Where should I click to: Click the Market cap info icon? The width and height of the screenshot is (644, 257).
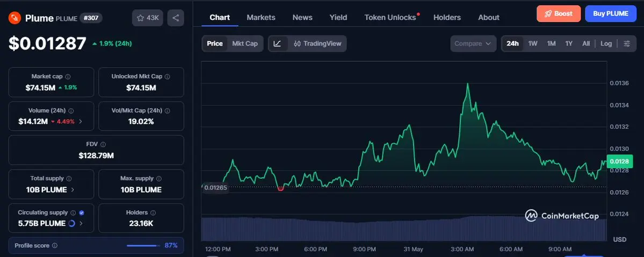[x=68, y=77]
